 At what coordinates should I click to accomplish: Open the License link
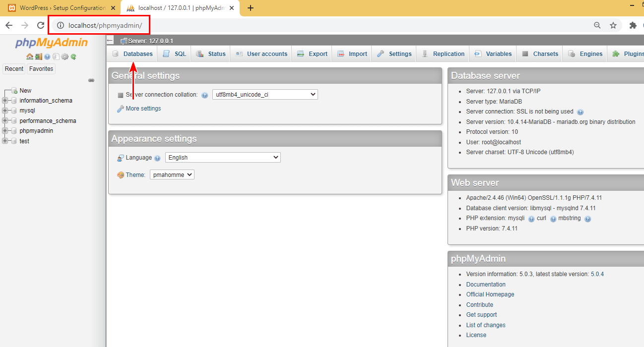click(476, 335)
